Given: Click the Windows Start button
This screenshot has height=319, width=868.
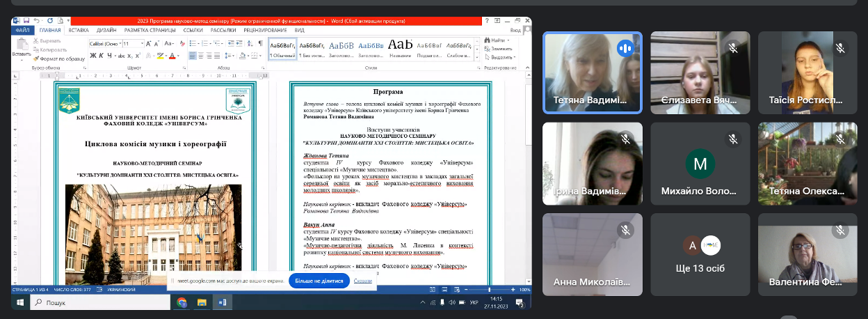Looking at the screenshot, I should 20,303.
